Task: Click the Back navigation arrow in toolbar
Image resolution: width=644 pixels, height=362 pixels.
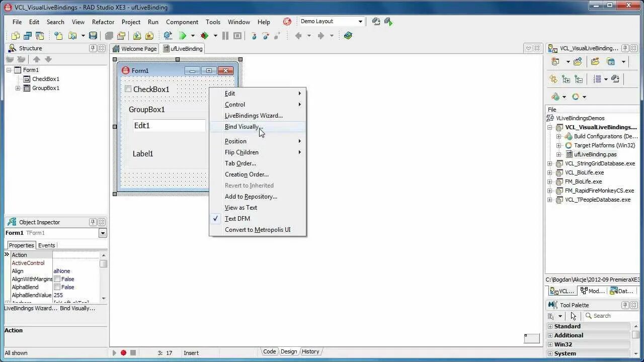Action: point(298,36)
